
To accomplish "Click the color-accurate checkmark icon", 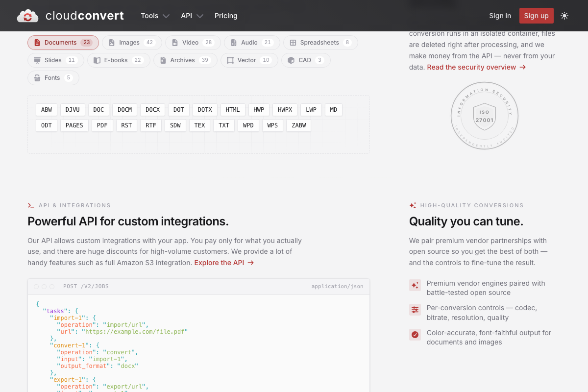I will tap(415, 335).
